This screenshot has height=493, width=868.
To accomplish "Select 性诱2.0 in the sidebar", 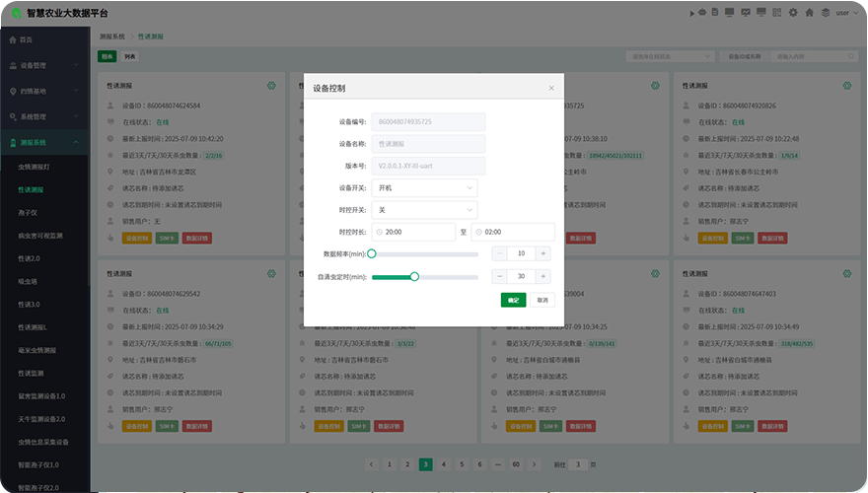I will 29,258.
